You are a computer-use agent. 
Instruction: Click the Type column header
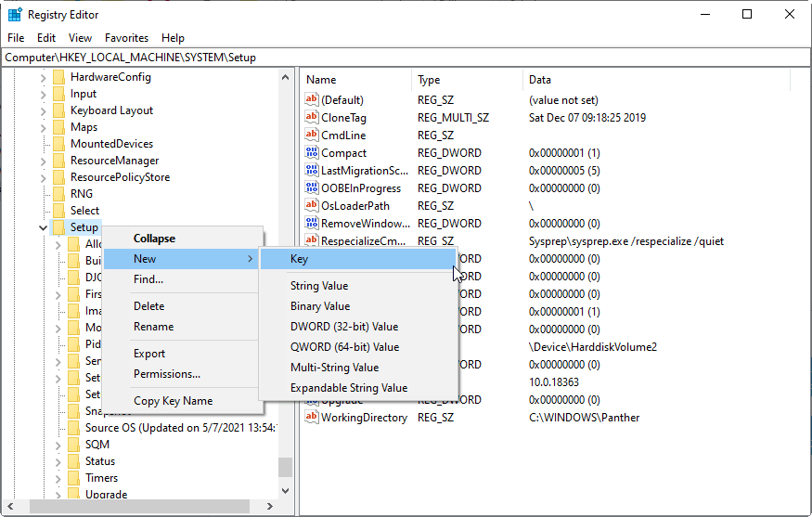pos(467,80)
